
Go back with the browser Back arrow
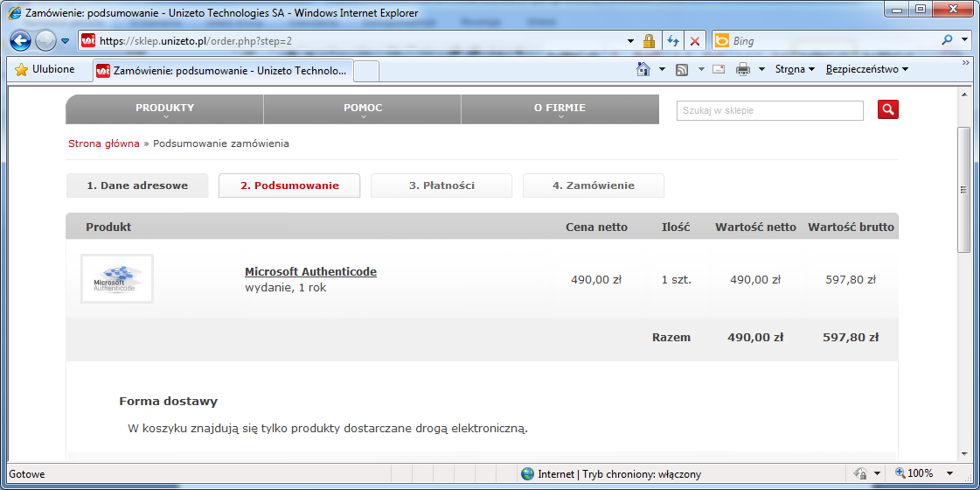[21, 41]
